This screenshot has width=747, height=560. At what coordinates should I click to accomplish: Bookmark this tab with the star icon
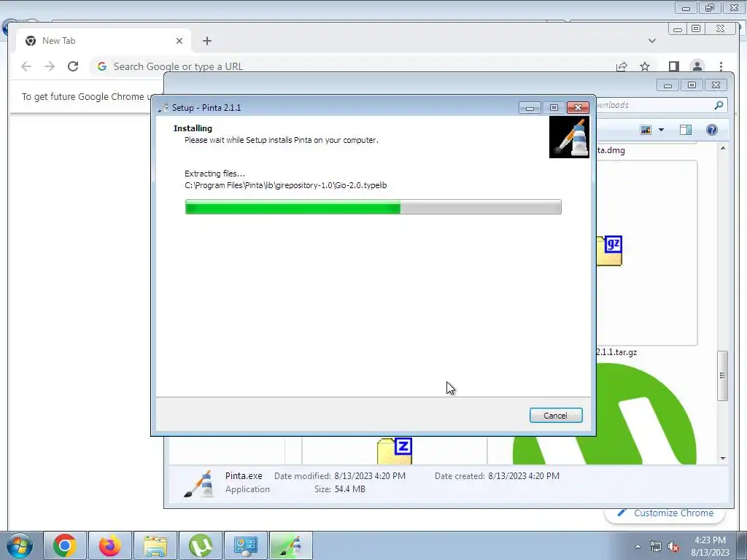pos(645,66)
